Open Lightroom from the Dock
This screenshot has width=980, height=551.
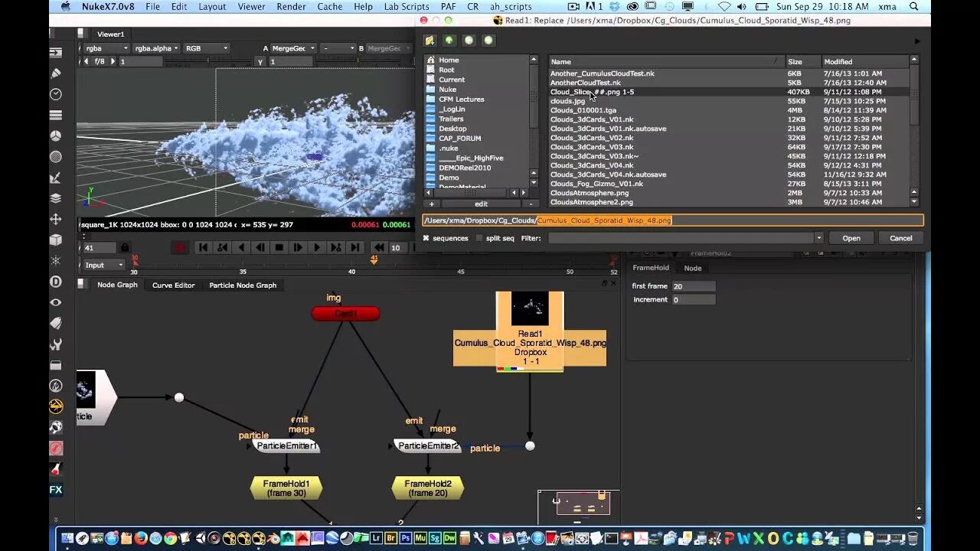click(377, 538)
